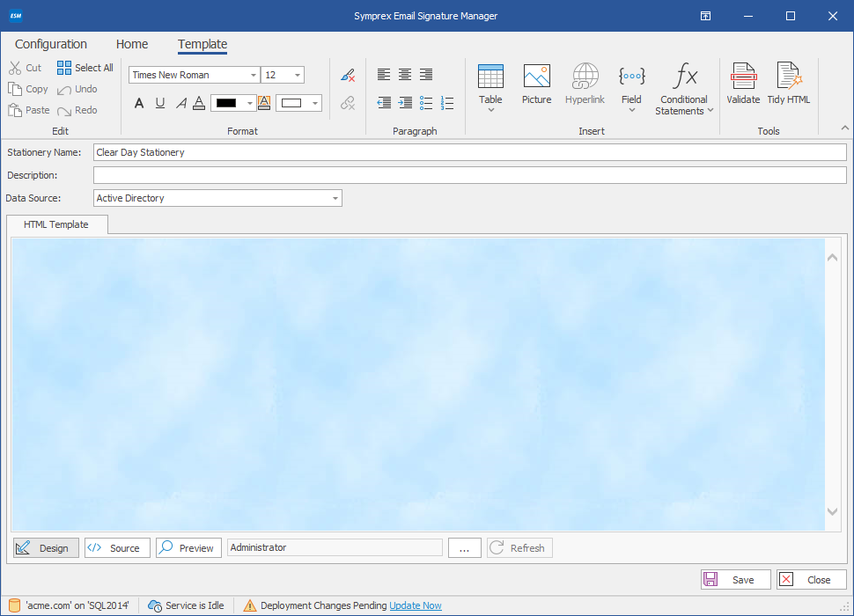
Task: Click the font color A icon
Action: pyautogui.click(x=199, y=103)
